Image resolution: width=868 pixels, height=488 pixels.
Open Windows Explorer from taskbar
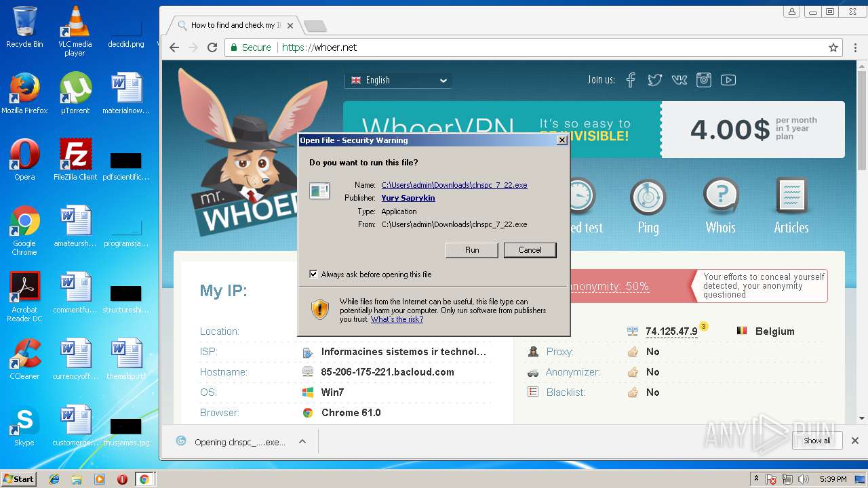[x=77, y=479]
